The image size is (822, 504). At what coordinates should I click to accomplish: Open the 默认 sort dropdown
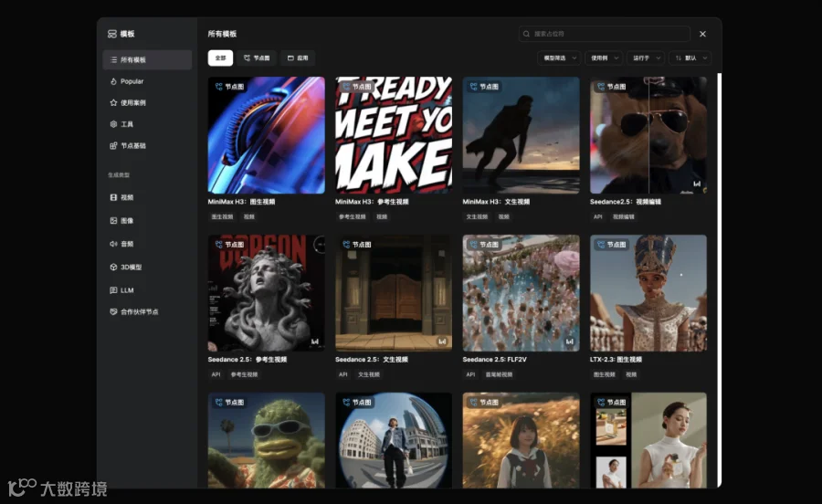[690, 58]
